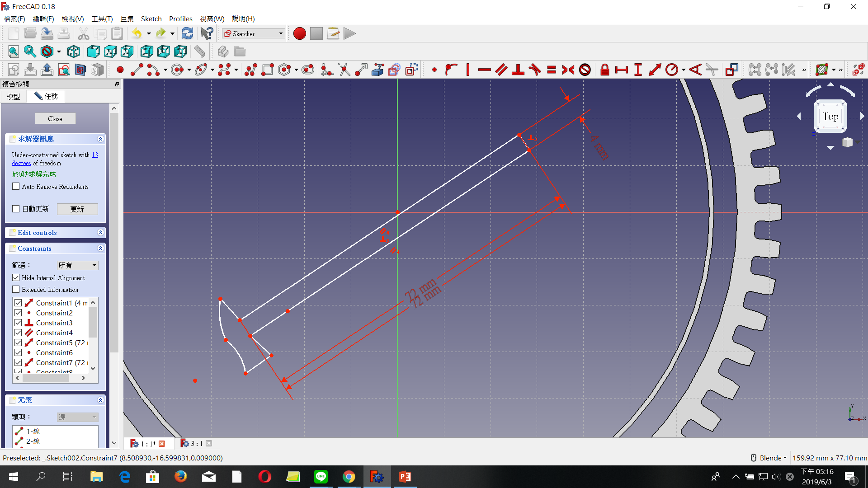
Task: Open the undo history dropdown arrow
Action: 149,33
